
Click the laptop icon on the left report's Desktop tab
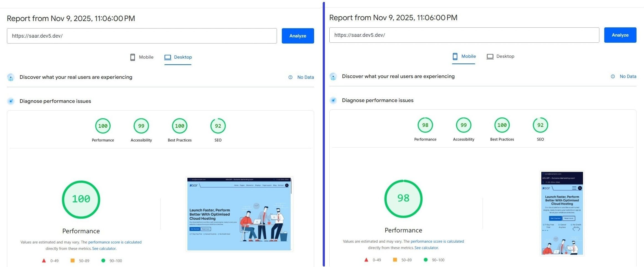[x=167, y=57]
